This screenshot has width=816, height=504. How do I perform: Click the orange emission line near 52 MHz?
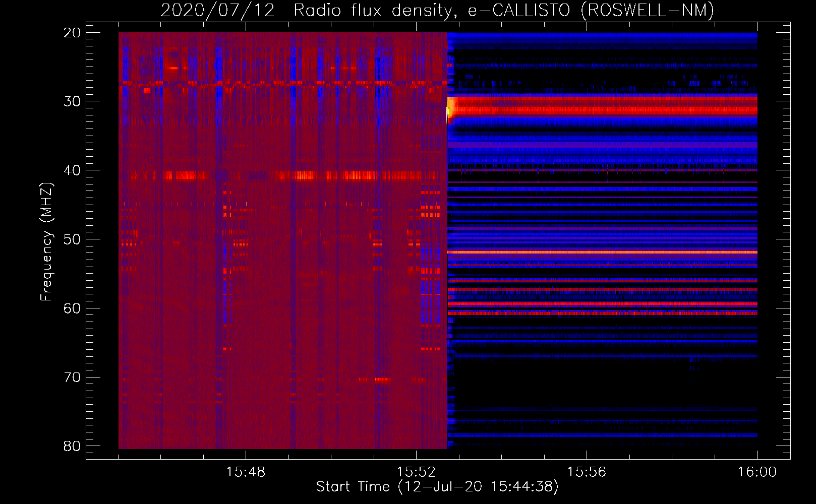click(x=602, y=252)
